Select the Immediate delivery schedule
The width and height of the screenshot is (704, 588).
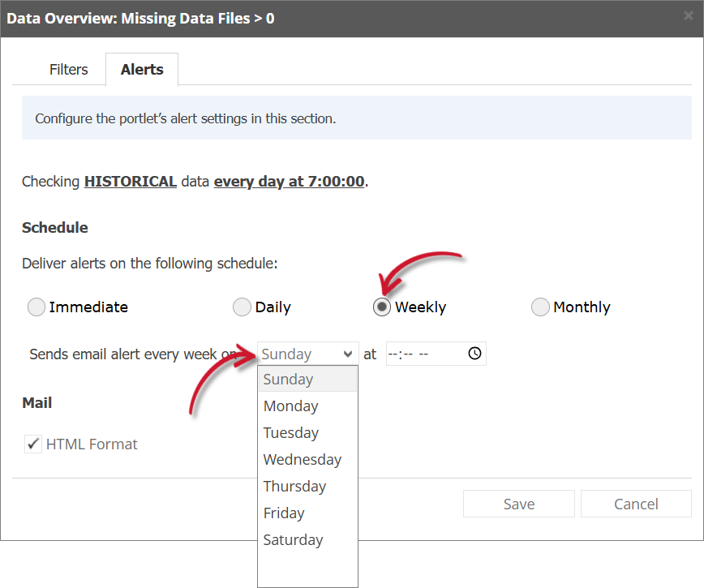(36, 307)
